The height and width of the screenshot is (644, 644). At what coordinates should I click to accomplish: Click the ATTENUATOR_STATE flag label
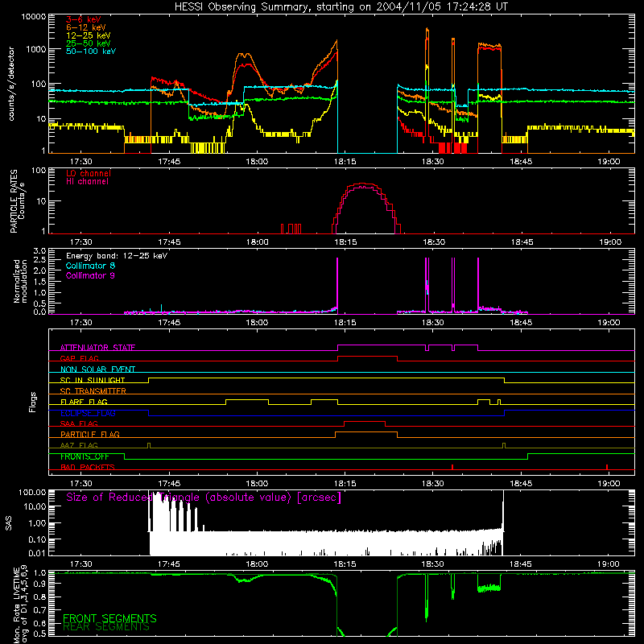click(97, 348)
